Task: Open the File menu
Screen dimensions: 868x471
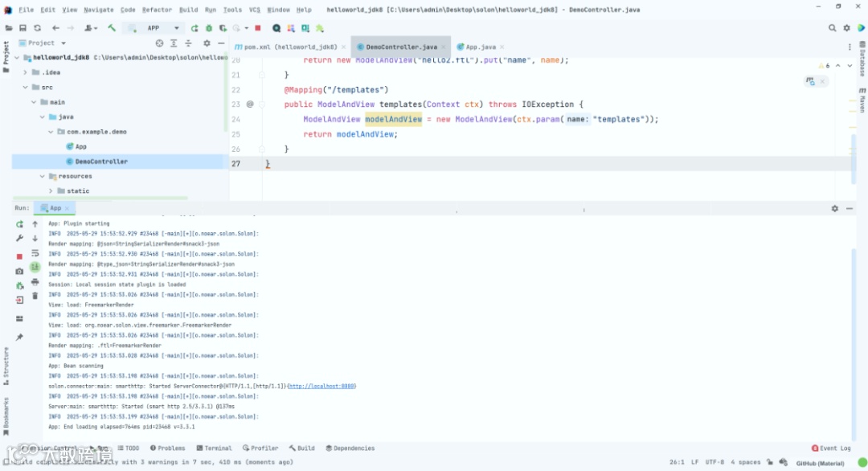Action: pyautogui.click(x=26, y=10)
